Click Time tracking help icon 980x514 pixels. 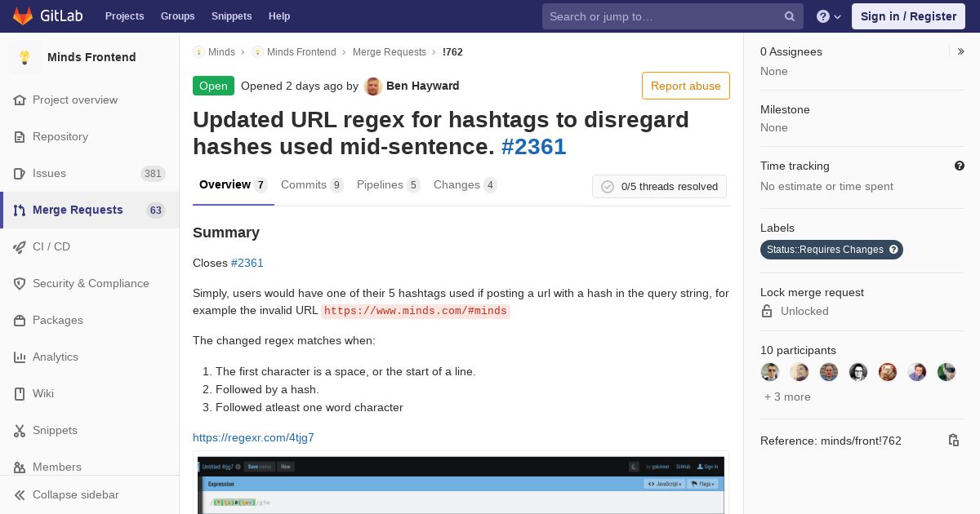(960, 166)
